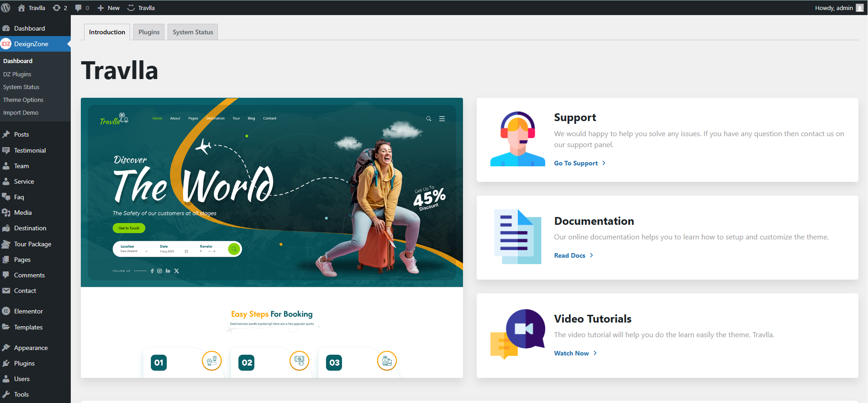868x403 pixels.
Task: Open the comments bubble in admin bar
Action: tap(82, 8)
